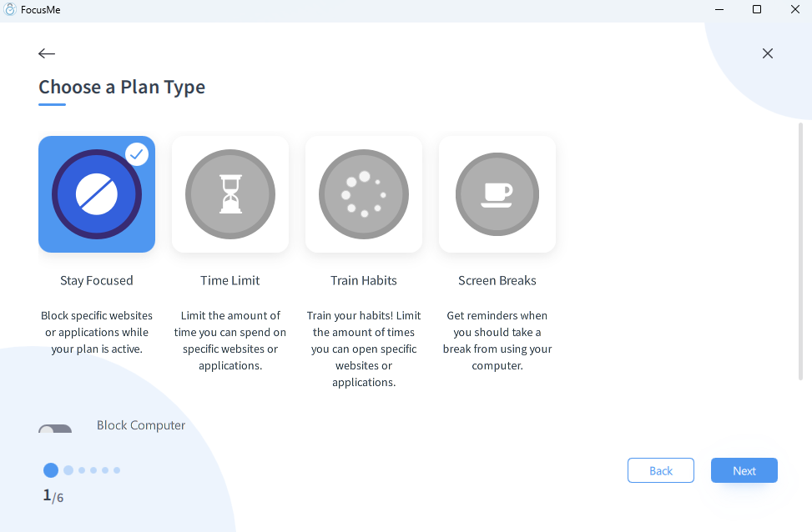Click the Block Computer label
Image resolution: width=812 pixels, height=532 pixels.
(141, 425)
